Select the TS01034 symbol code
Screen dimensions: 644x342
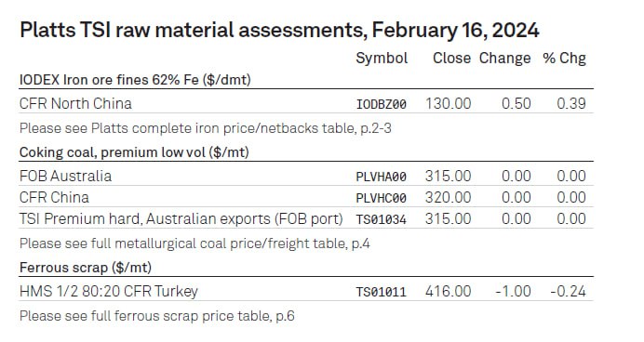coord(382,219)
